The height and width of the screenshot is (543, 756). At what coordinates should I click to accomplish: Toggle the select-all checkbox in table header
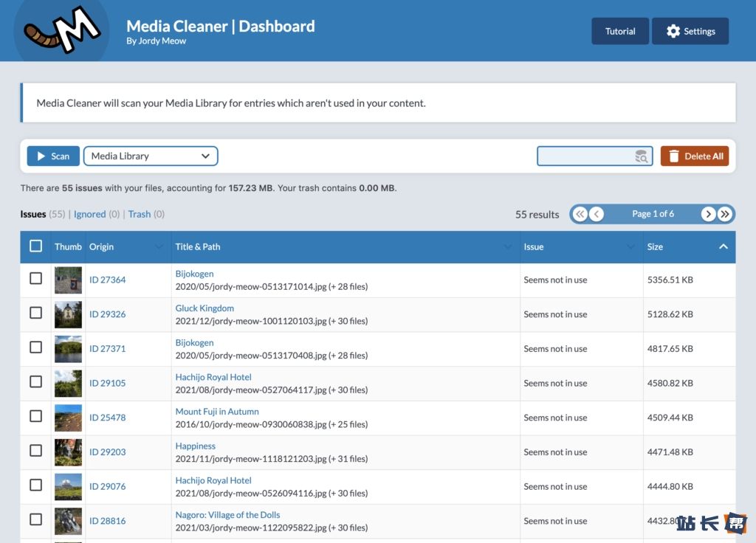coord(35,246)
